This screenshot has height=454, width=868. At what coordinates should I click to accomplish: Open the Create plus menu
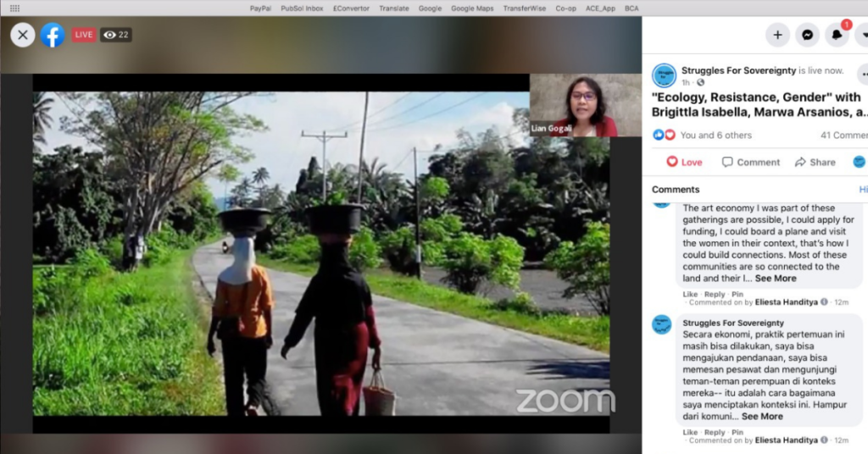[x=777, y=35]
